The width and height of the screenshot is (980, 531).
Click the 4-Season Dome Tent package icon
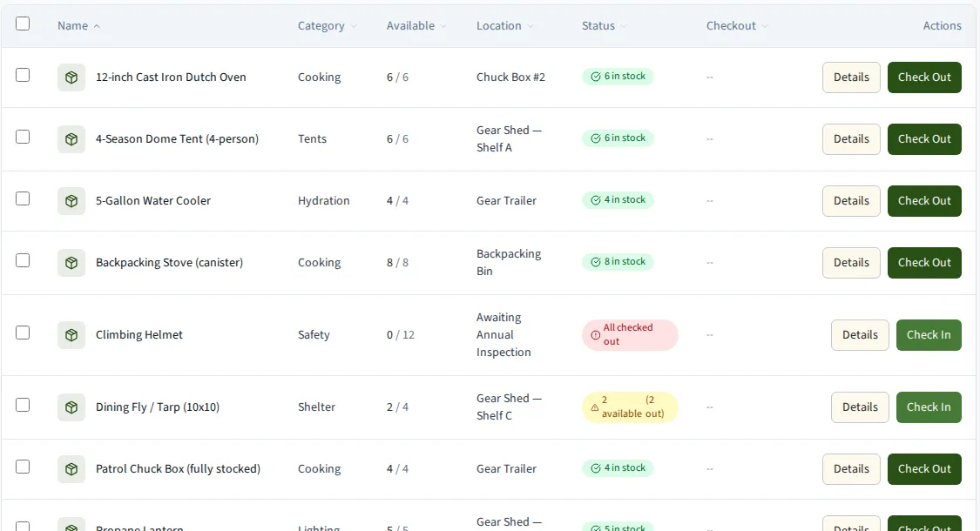[x=71, y=139]
